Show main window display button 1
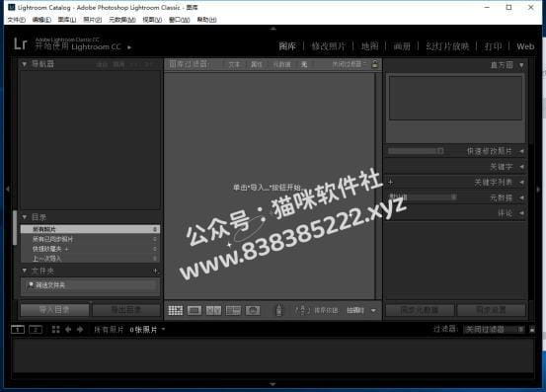Viewport: 546px width, 392px height. click(x=18, y=330)
